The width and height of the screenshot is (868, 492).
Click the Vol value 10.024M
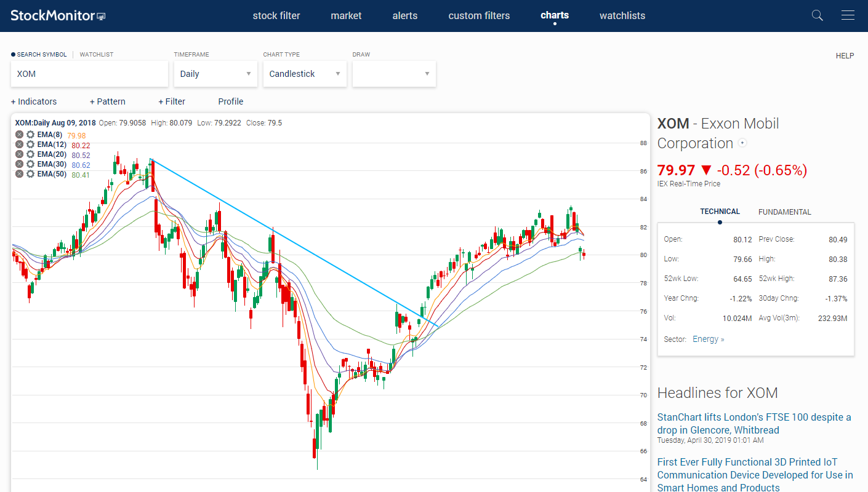737,319
